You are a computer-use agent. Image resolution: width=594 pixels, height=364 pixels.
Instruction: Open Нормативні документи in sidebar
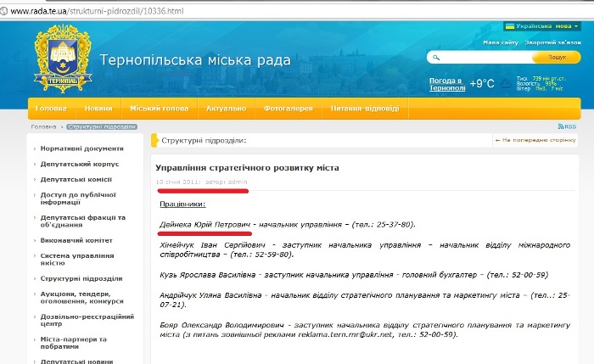pos(81,148)
